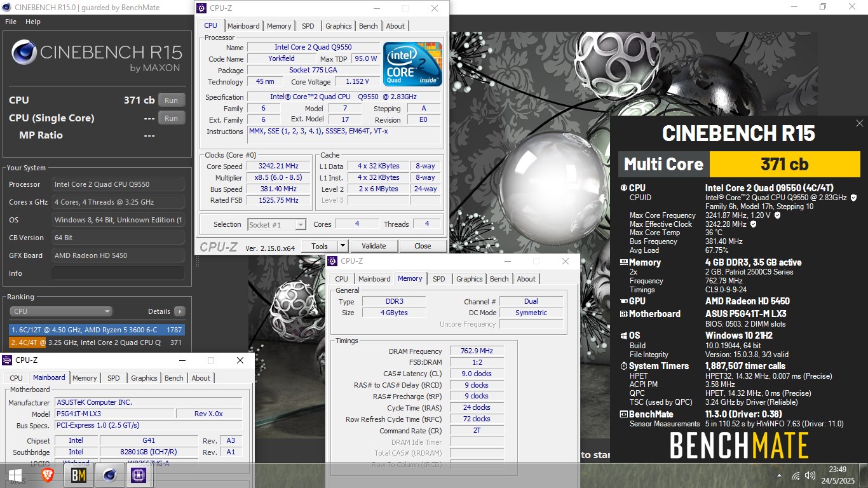Click the GFX Board field AMD Radeon HD 5450
This screenshot has height=488, width=868.
pyautogui.click(x=118, y=255)
